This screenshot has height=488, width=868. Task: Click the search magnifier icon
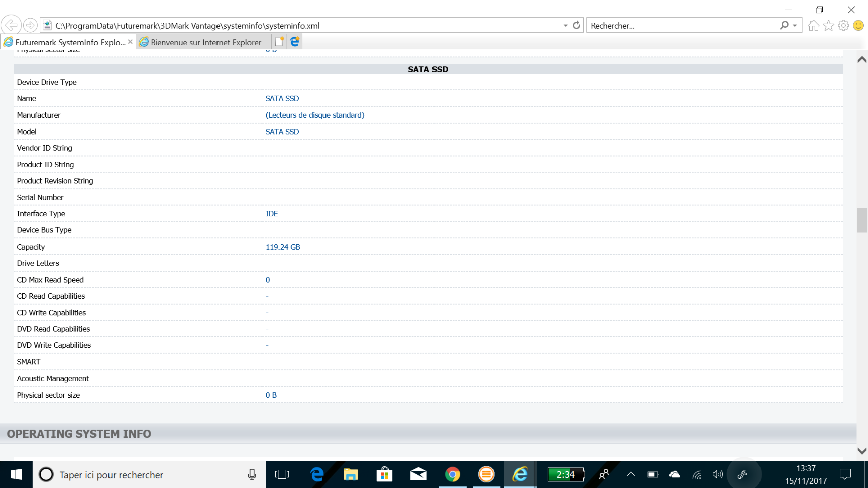[784, 25]
